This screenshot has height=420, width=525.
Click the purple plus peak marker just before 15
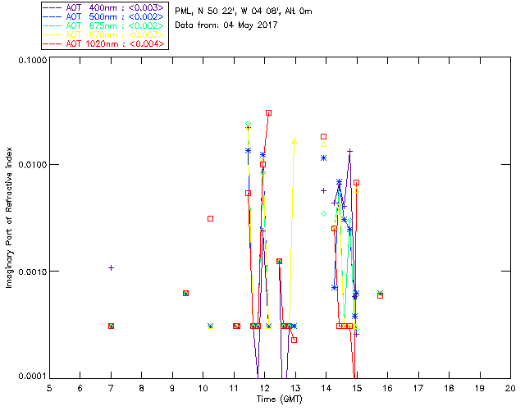(x=349, y=152)
